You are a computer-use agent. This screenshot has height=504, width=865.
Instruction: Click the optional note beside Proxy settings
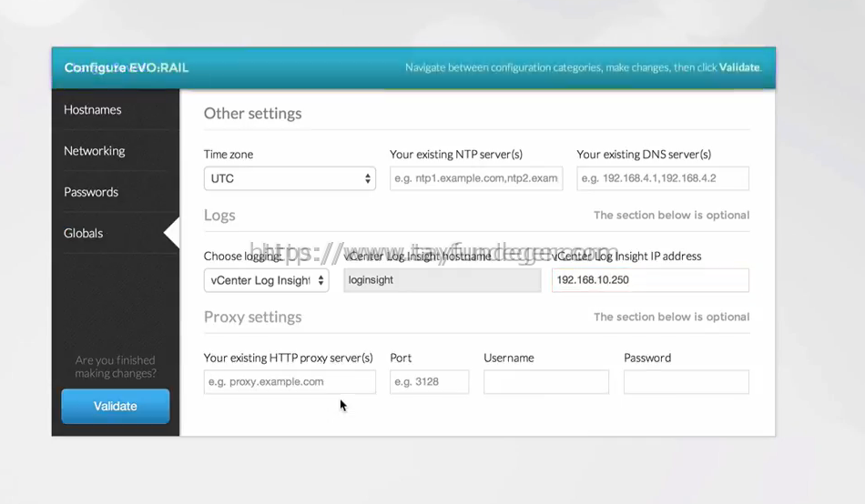[x=671, y=317]
